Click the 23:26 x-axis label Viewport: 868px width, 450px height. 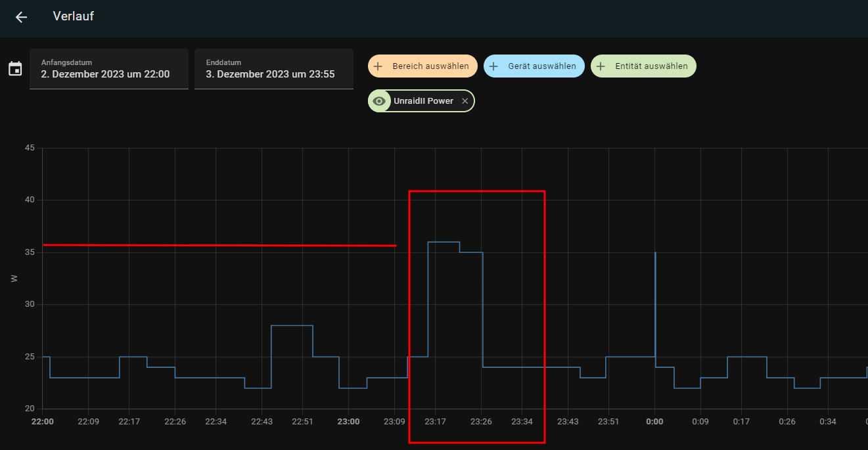(x=481, y=421)
